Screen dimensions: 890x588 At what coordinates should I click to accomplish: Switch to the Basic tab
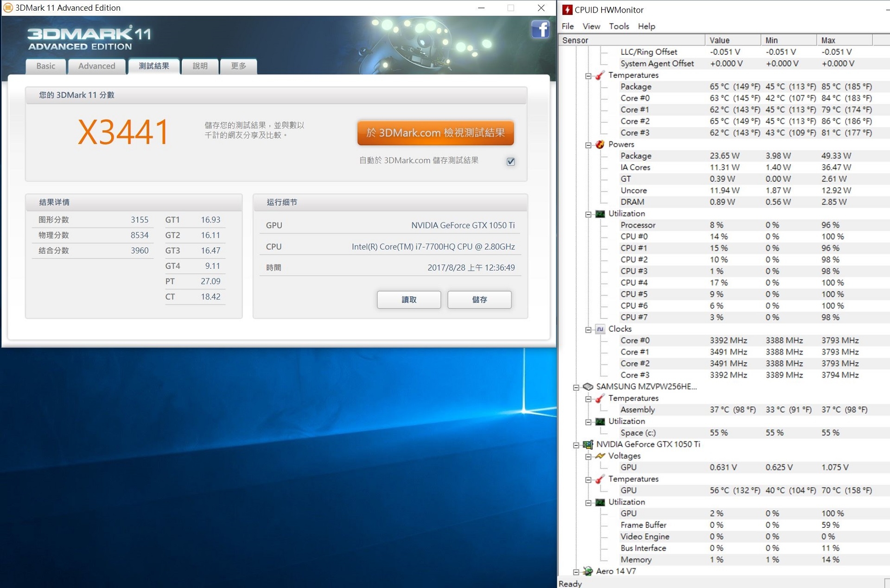point(46,66)
